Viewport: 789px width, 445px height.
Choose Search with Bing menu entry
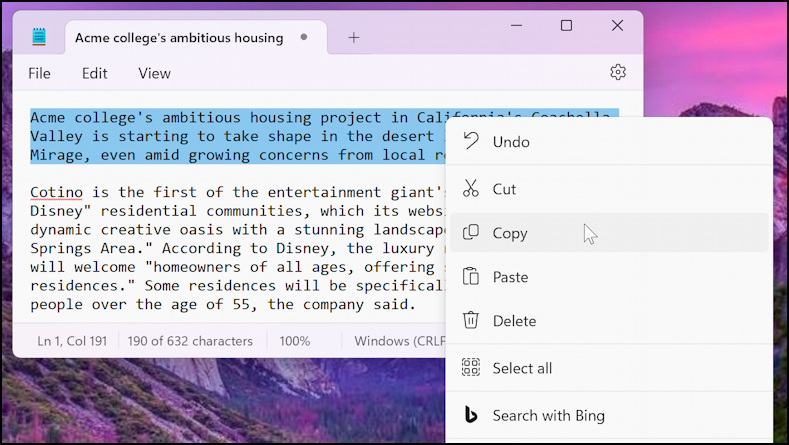pos(609,415)
